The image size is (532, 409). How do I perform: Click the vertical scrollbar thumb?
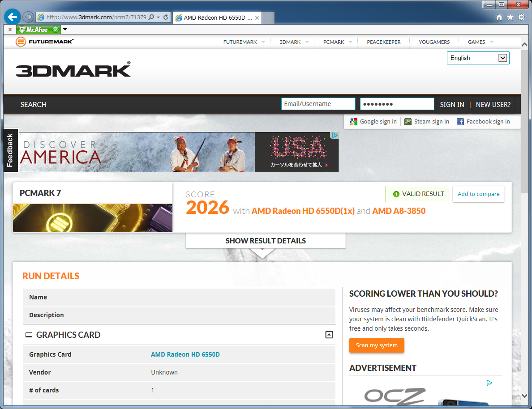click(x=524, y=121)
